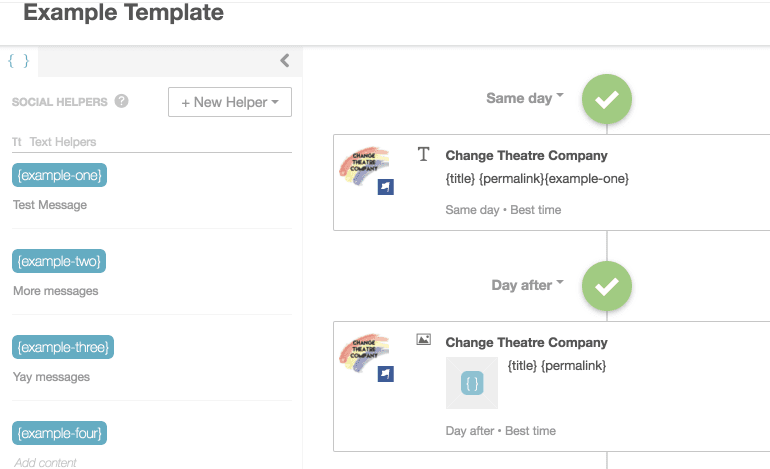770x469 pixels.
Task: Click the Text Helpers section header
Action: click(62, 142)
